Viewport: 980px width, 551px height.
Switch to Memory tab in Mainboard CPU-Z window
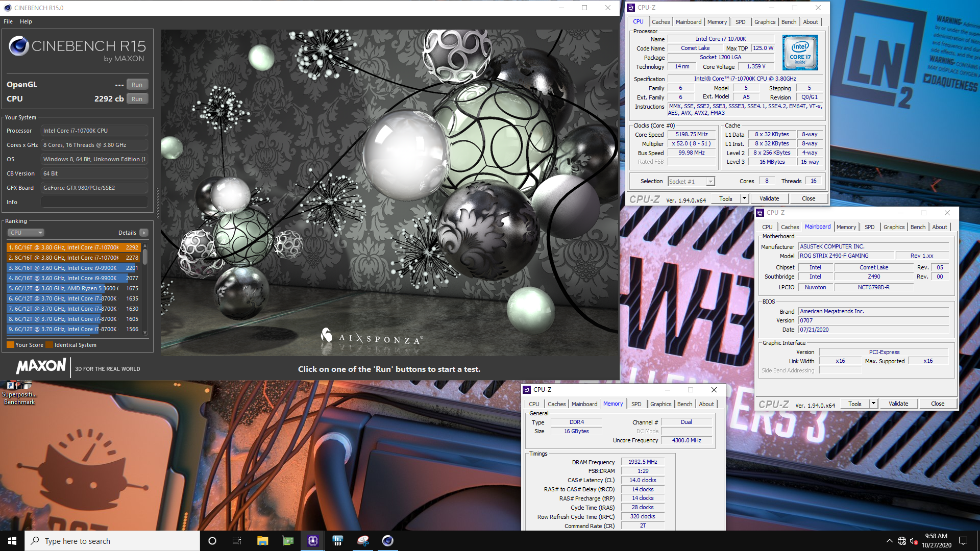point(846,227)
